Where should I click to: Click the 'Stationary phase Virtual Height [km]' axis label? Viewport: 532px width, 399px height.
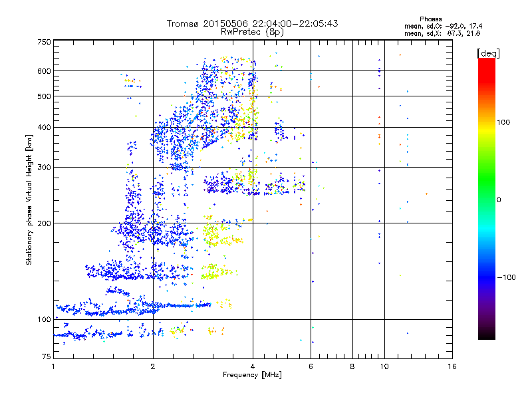(29, 200)
